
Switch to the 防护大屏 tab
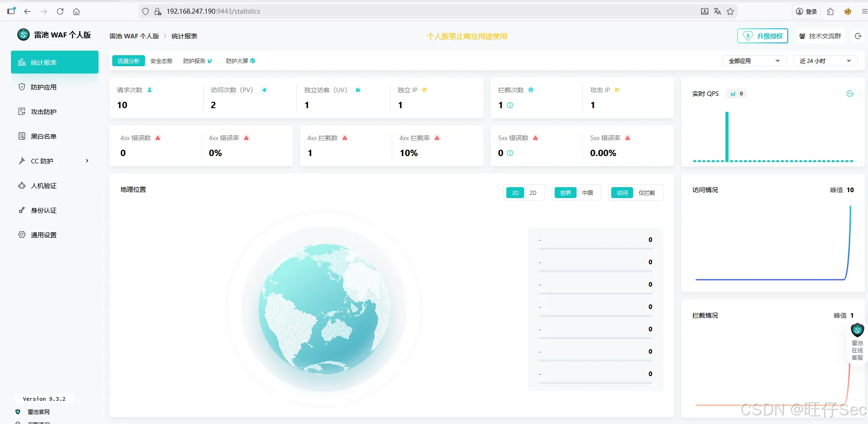click(x=237, y=61)
